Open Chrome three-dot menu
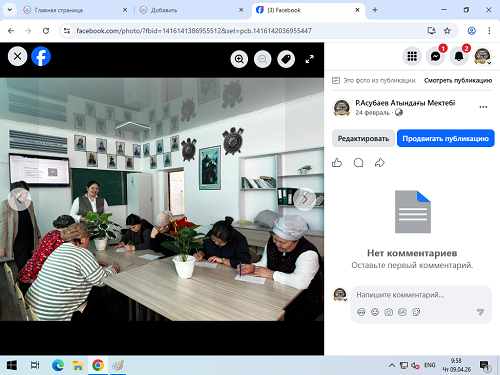Screen dimensions: 500x375 (x=489, y=31)
